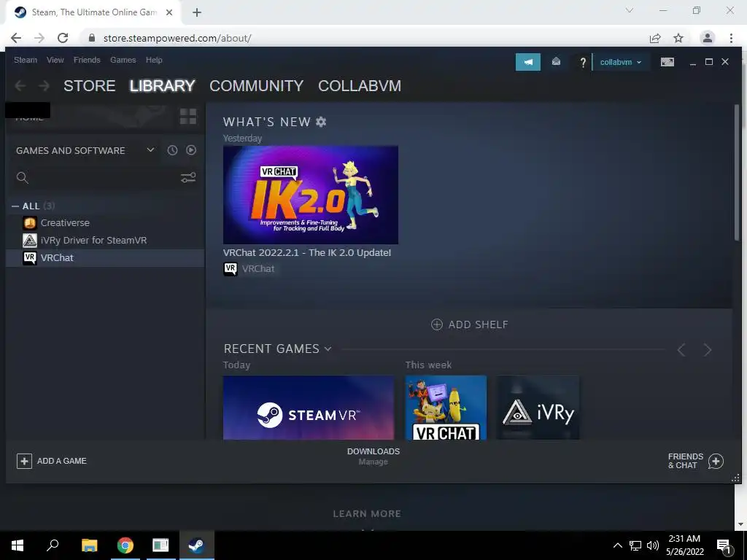Viewport: 747px width, 560px height.
Task: Open Windows Start menu
Action: (18, 545)
